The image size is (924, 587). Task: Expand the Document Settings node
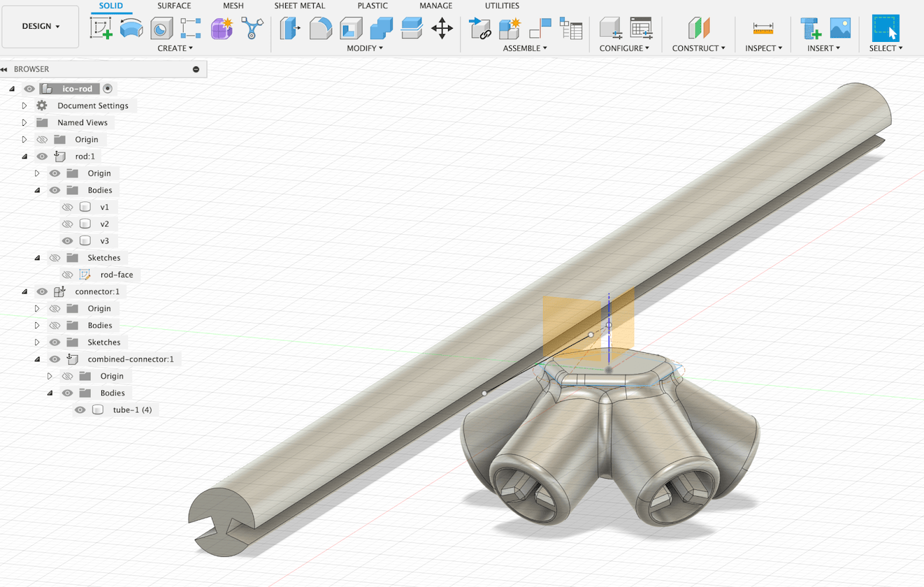click(24, 106)
